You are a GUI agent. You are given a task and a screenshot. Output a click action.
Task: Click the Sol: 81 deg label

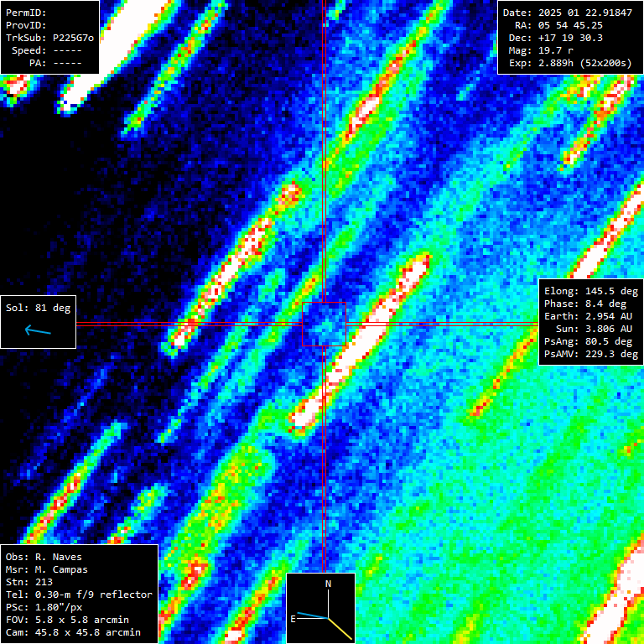pyautogui.click(x=39, y=308)
